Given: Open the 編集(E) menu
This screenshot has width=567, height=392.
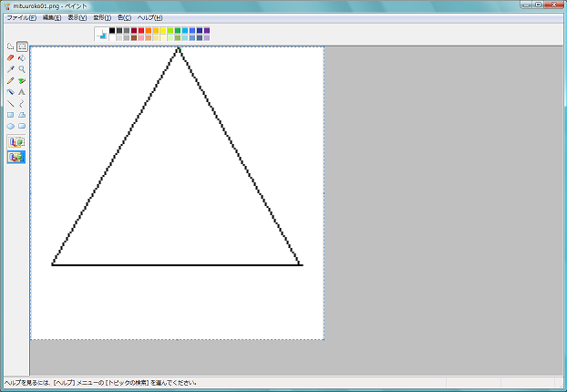Looking at the screenshot, I should click(x=52, y=17).
